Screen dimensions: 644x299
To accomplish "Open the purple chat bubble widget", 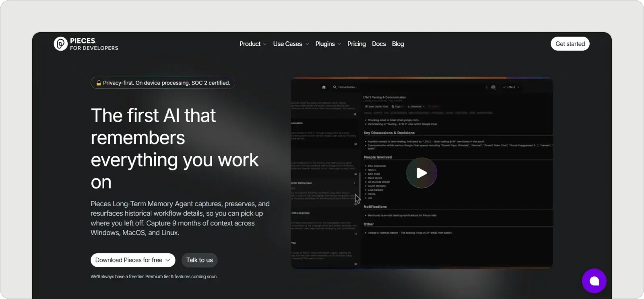I will point(594,281).
